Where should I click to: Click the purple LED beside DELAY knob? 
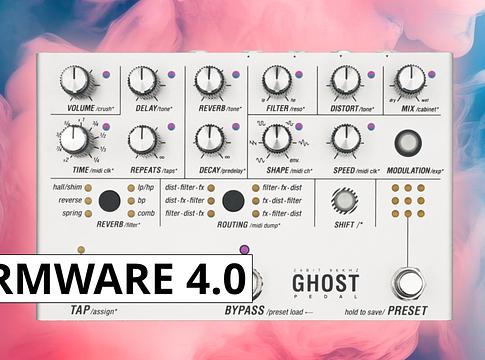point(171,74)
